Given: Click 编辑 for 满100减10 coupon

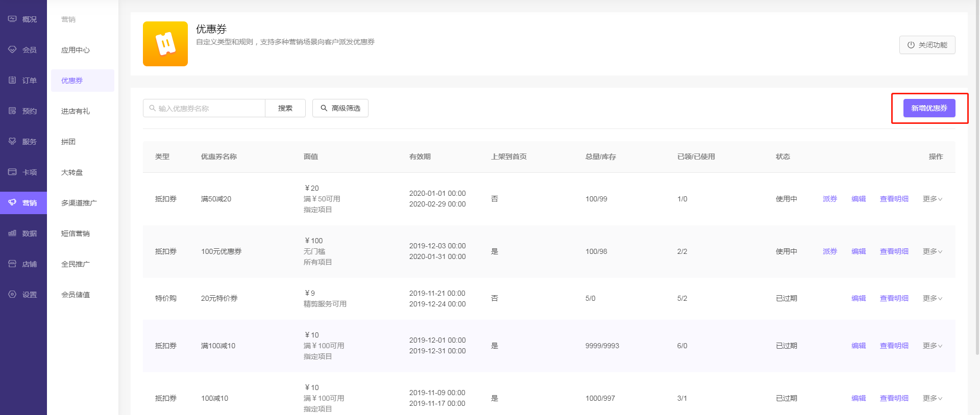Looking at the screenshot, I should coord(859,346).
